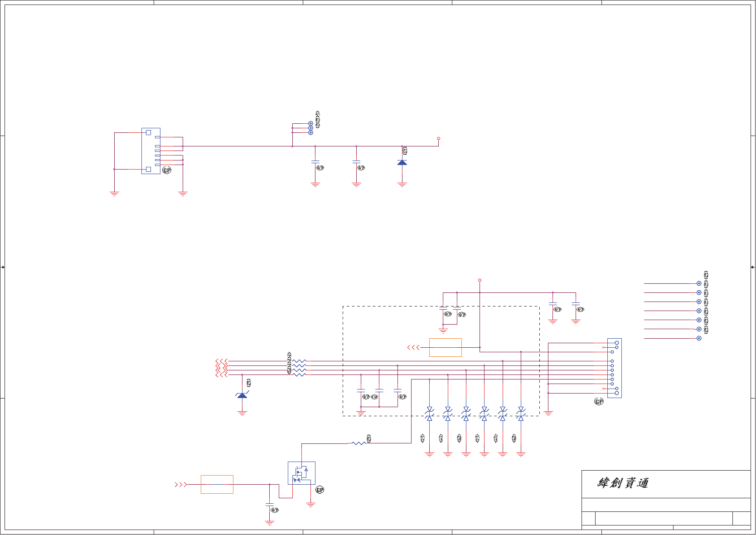This screenshot has width=756, height=535.
Task: Click the Wistron 緯創資通 logo in title block
Action: click(x=623, y=483)
